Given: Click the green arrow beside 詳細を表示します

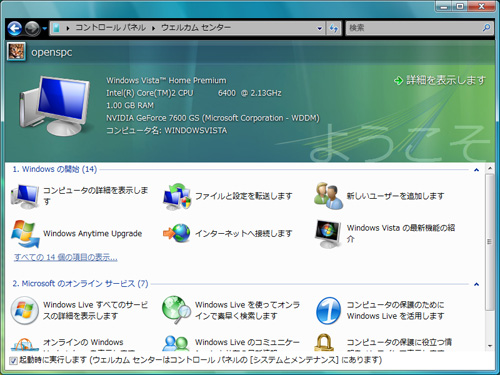Looking at the screenshot, I should point(398,80).
